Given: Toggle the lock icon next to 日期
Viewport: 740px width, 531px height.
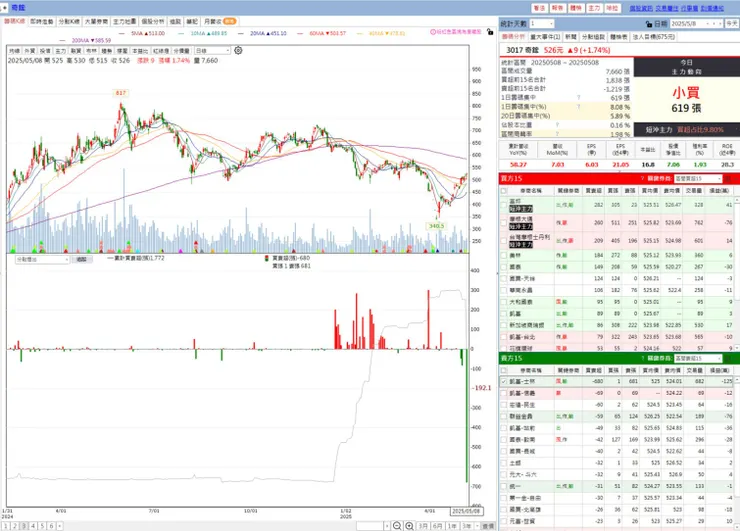Looking at the screenshot, I should pyautogui.click(x=649, y=24).
